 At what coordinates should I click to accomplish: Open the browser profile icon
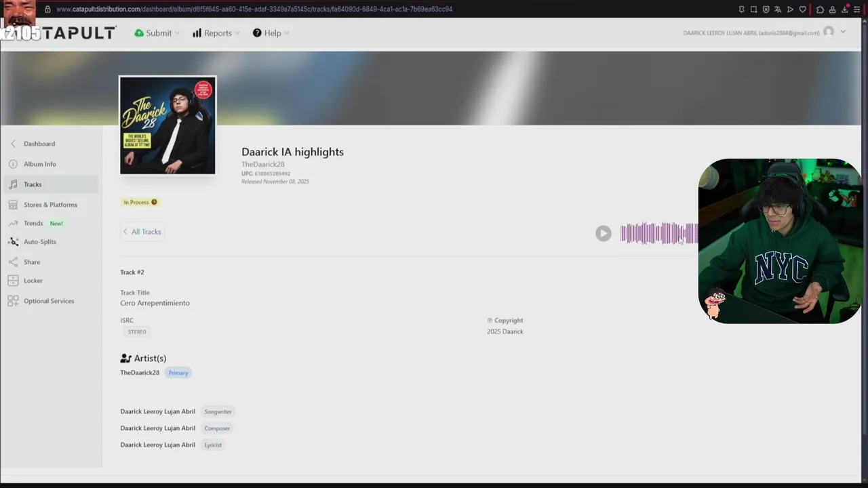coord(832,9)
